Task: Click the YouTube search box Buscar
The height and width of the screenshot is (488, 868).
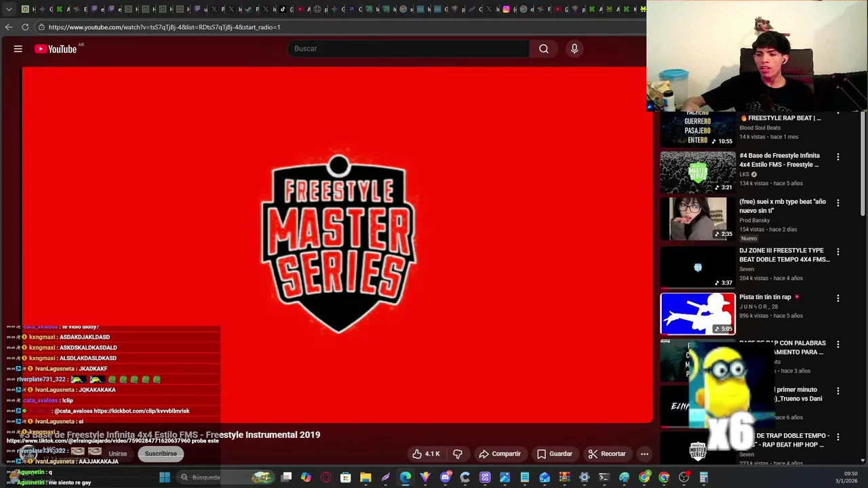Action: coord(409,49)
